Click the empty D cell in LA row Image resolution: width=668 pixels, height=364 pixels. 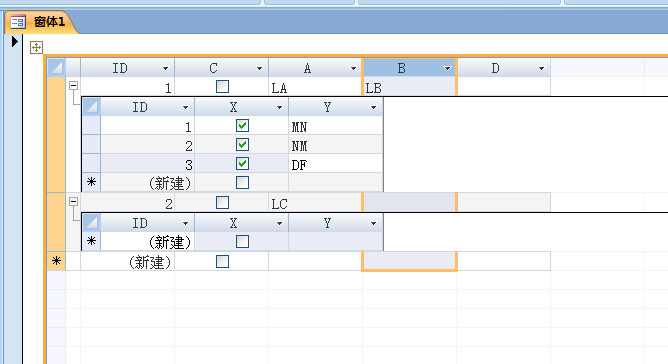[504, 87]
